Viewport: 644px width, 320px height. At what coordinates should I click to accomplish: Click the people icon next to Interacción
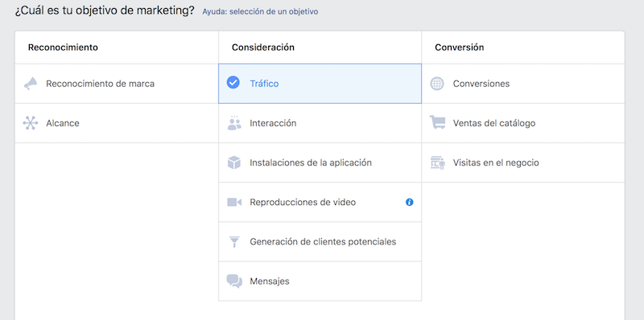tap(234, 123)
